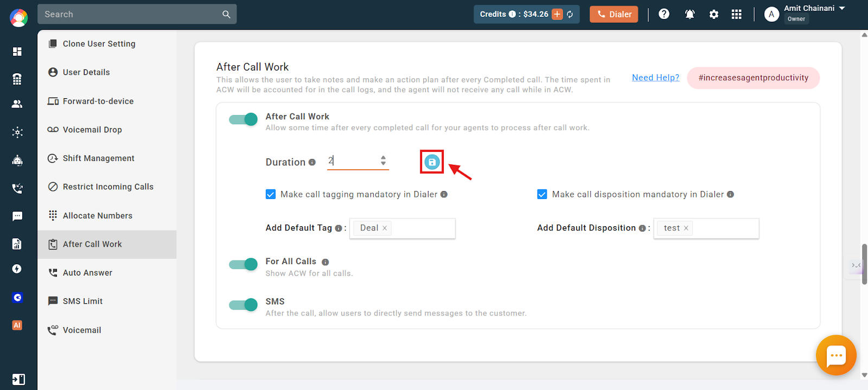
Task: Open Restrict Incoming Calls menu item
Action: 107,187
